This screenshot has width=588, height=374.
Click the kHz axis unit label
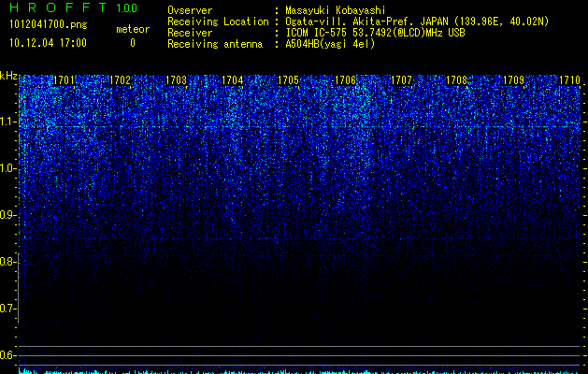click(8, 76)
